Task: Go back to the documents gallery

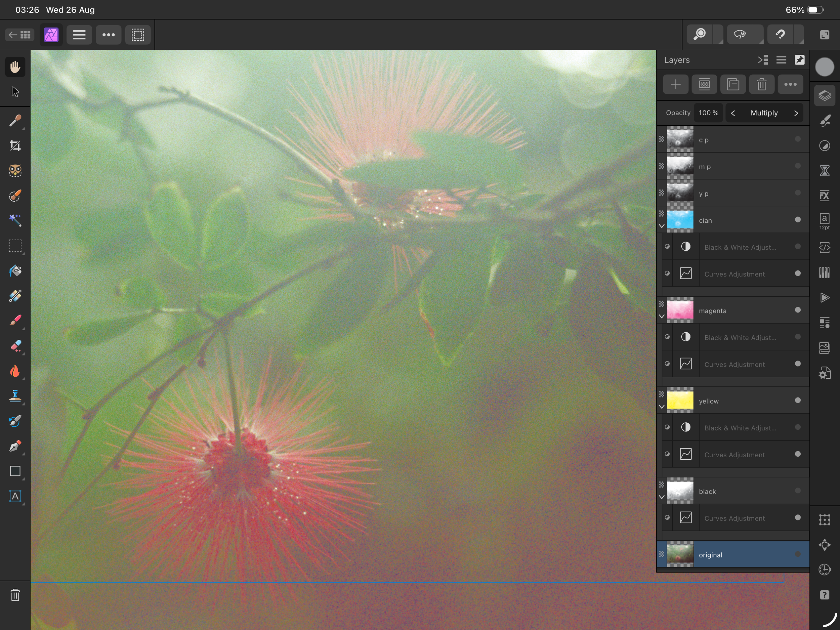Action: click(x=20, y=35)
